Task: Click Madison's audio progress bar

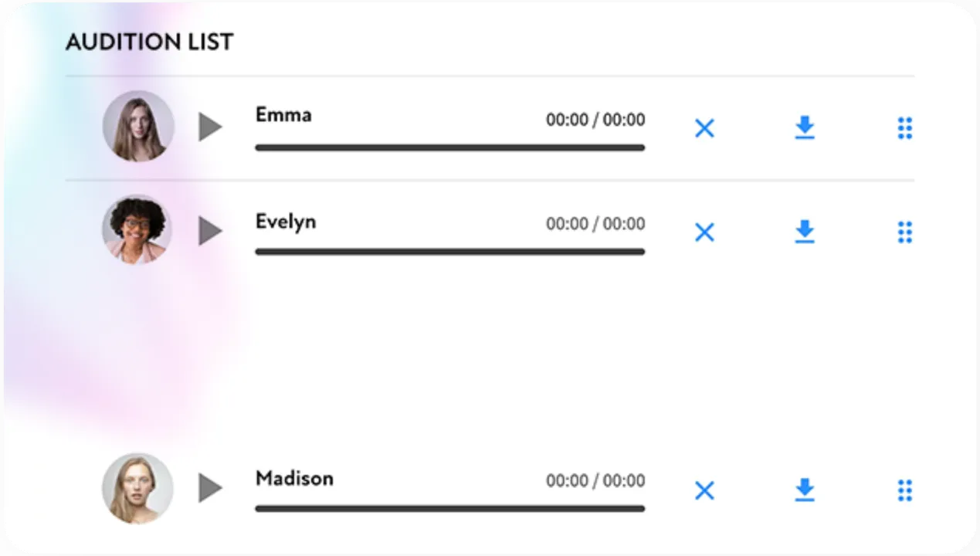Action: (x=449, y=509)
